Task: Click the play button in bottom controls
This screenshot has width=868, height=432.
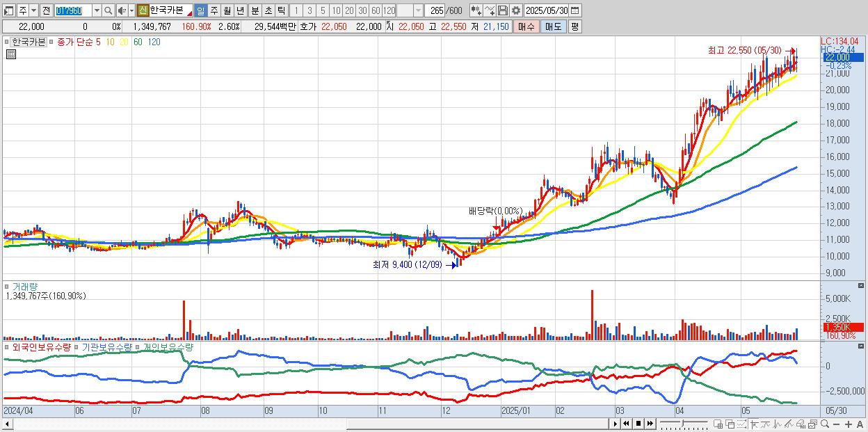Action: (x=616, y=424)
